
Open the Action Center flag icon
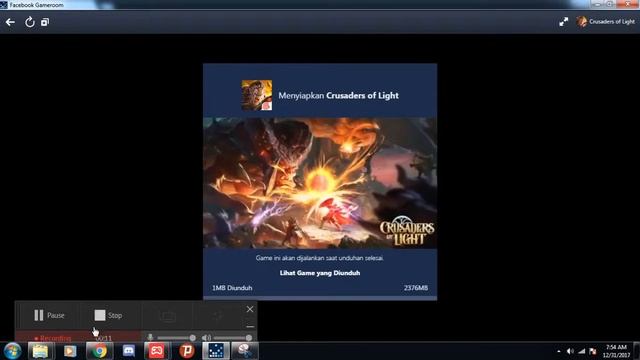593,351
